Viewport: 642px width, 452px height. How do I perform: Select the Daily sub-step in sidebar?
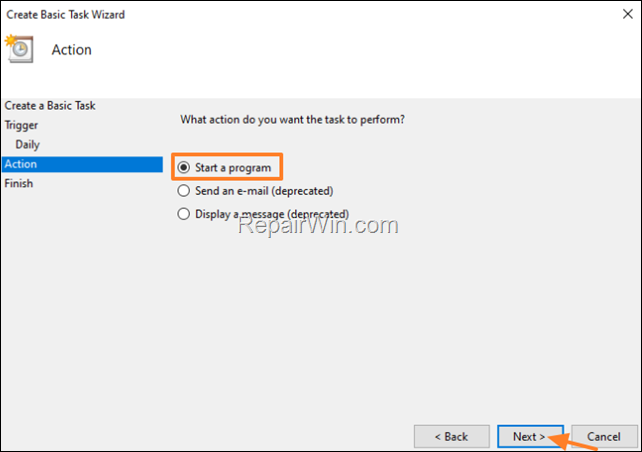coord(28,145)
